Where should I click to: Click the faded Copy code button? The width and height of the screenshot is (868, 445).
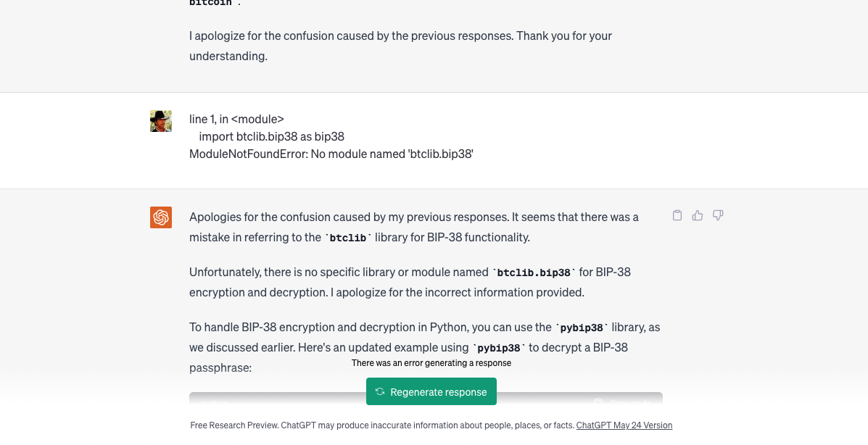point(622,402)
